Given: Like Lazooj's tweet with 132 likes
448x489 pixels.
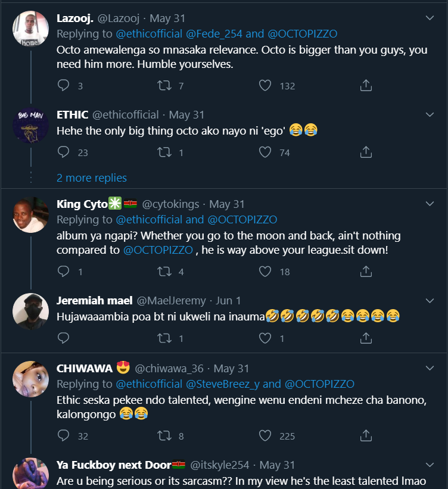Looking at the screenshot, I should (x=265, y=86).
